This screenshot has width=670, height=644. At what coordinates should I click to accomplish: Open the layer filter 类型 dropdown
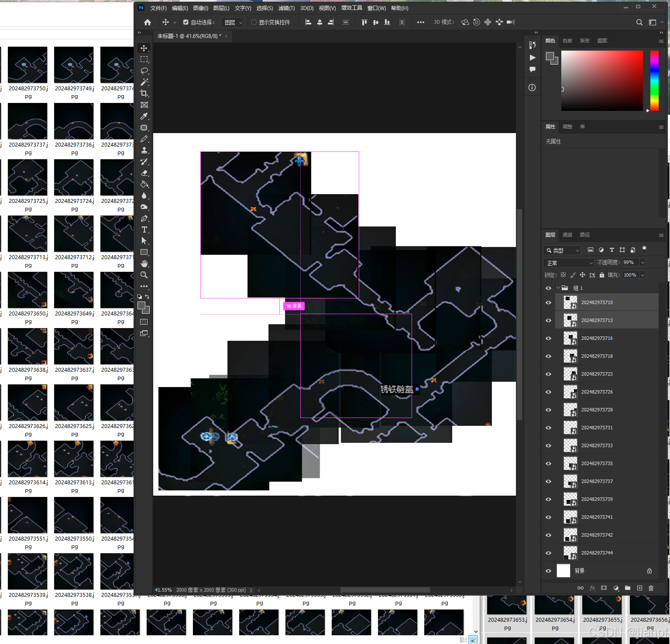(x=562, y=250)
